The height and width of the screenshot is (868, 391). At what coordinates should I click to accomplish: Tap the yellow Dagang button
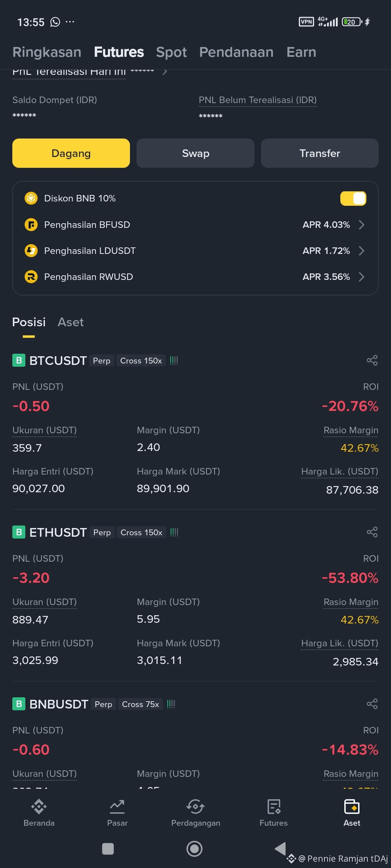(71, 153)
